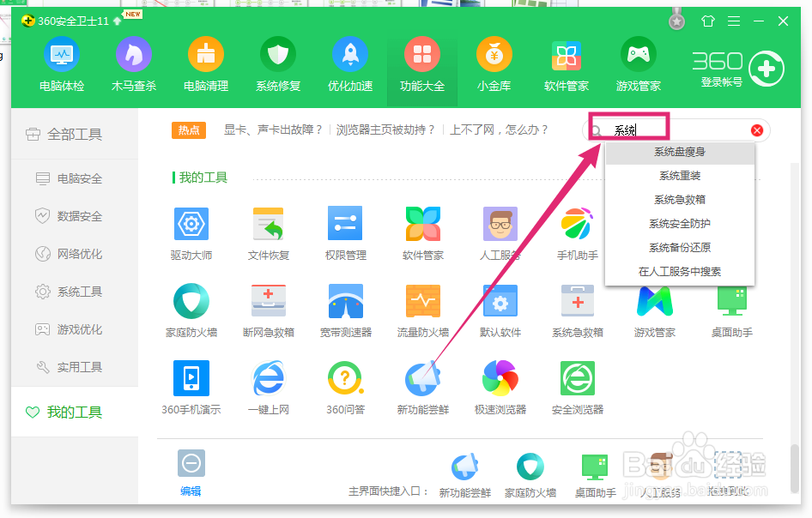Choose 系统急救箱 suggestion in dropdown
Image resolution: width=812 pixels, height=518 pixels.
(680, 200)
